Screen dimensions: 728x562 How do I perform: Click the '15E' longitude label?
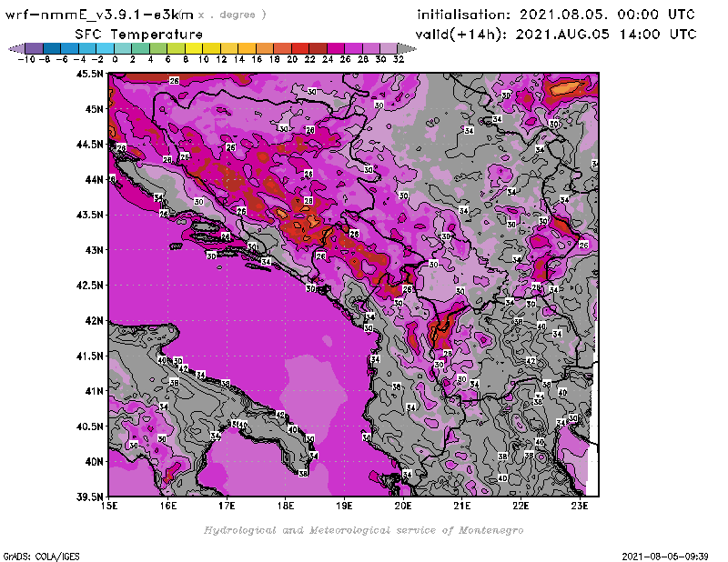click(x=109, y=506)
